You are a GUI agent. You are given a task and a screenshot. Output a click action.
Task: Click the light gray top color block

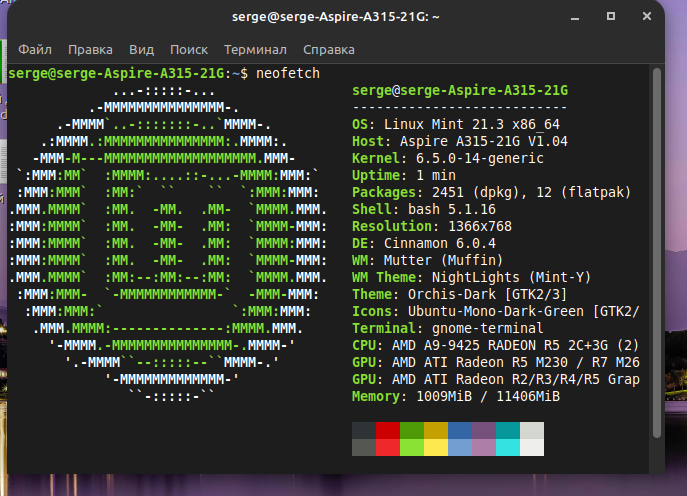532,431
